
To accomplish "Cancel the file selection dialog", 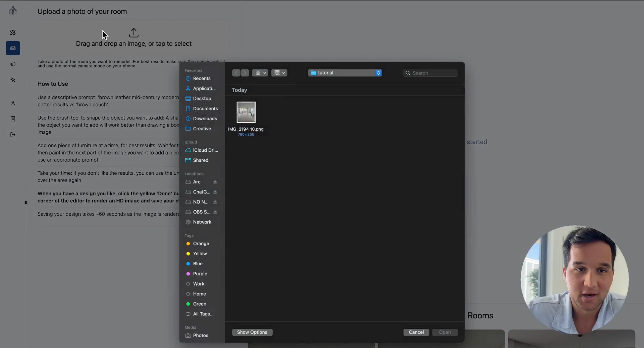I will 416,332.
